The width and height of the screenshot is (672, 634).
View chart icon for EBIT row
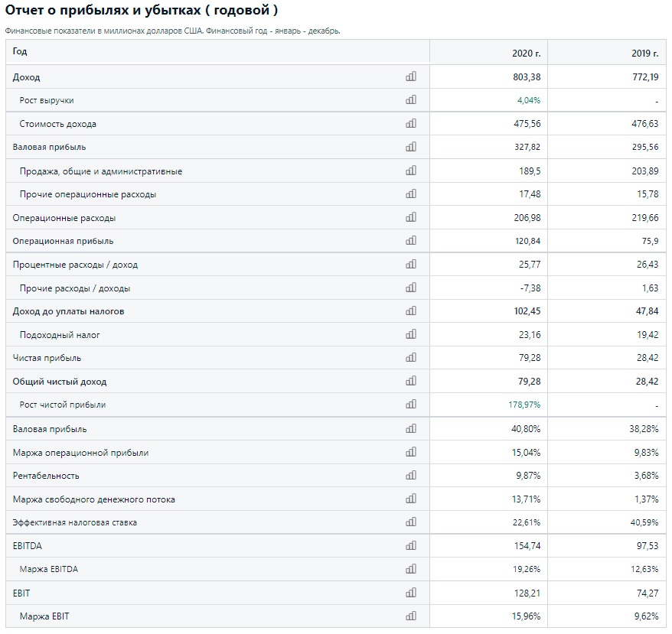pyautogui.click(x=411, y=593)
